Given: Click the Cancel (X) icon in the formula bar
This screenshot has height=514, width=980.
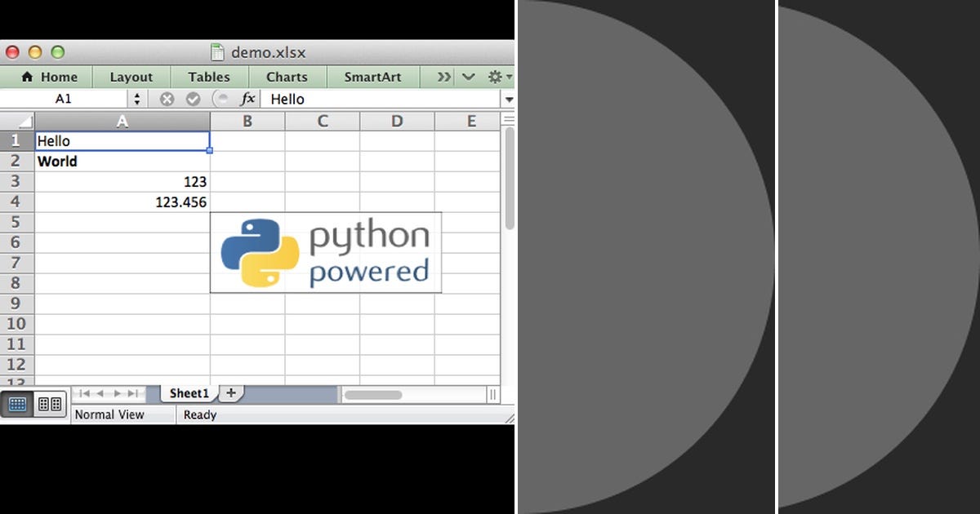Looking at the screenshot, I should 167,99.
